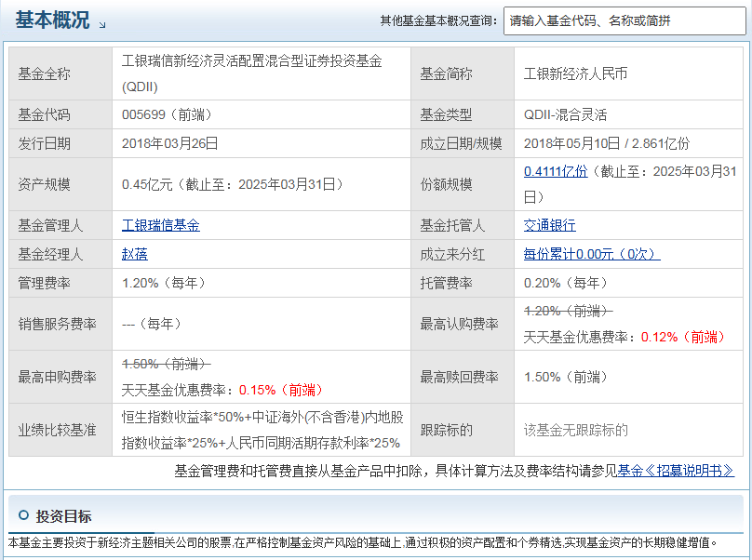The width and height of the screenshot is (752, 560).
Task: Click the custody fee value 0.20%（每年）
Action: [566, 284]
